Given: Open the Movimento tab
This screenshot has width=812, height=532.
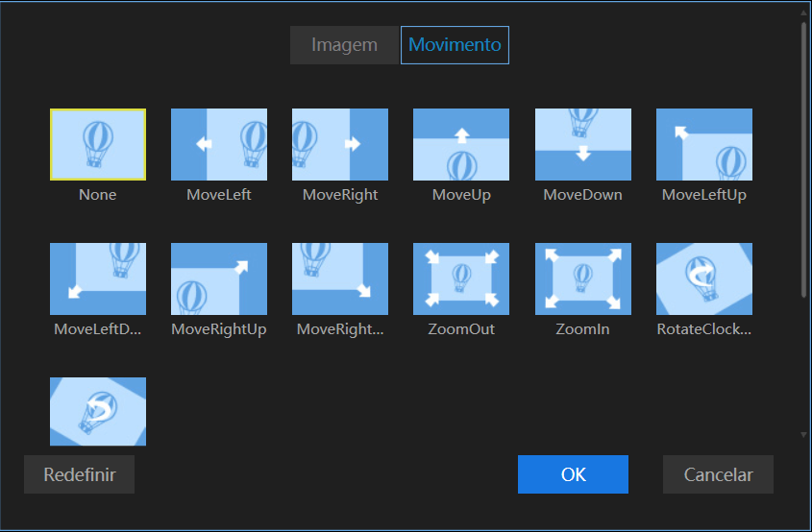Looking at the screenshot, I should tap(455, 45).
